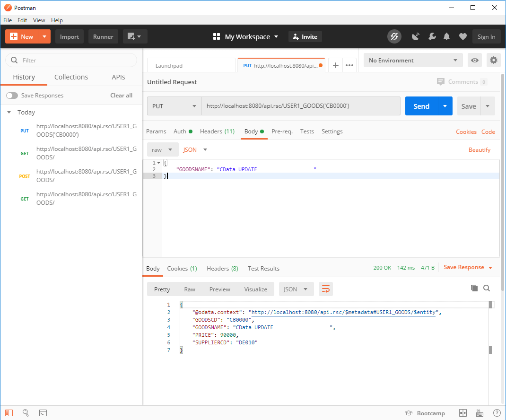Click the request URL input field

click(x=301, y=106)
